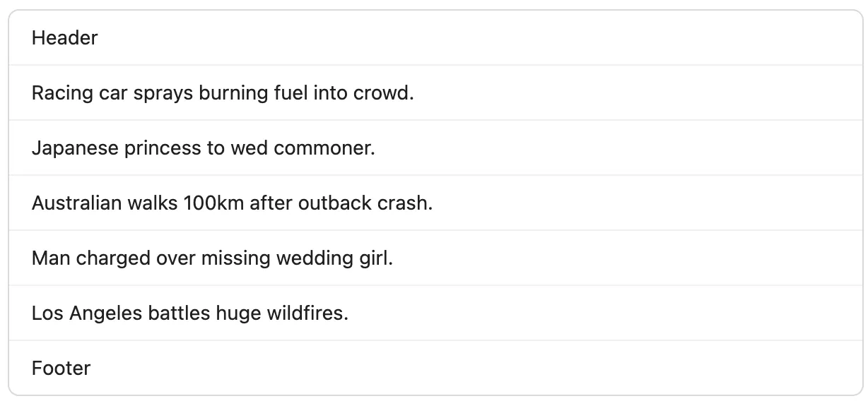Pick the Los Angeles battles huge wildfires item
The width and height of the screenshot is (868, 401).
(434, 313)
